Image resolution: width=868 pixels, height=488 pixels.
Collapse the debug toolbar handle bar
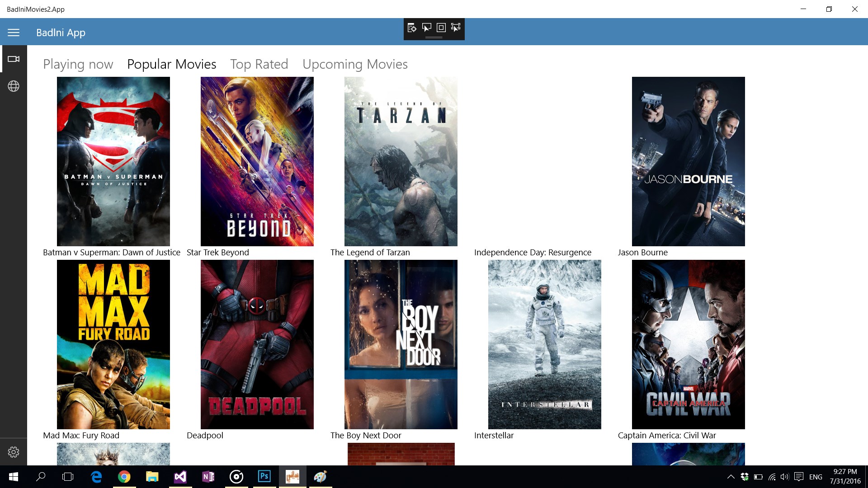[434, 38]
